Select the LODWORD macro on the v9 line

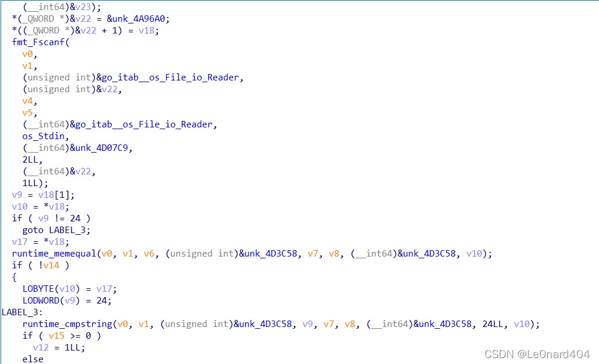pyautogui.click(x=41, y=301)
